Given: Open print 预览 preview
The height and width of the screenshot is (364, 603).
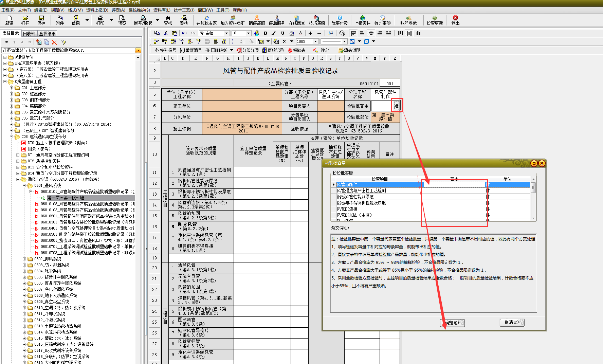Looking at the screenshot, I should pos(122,20).
